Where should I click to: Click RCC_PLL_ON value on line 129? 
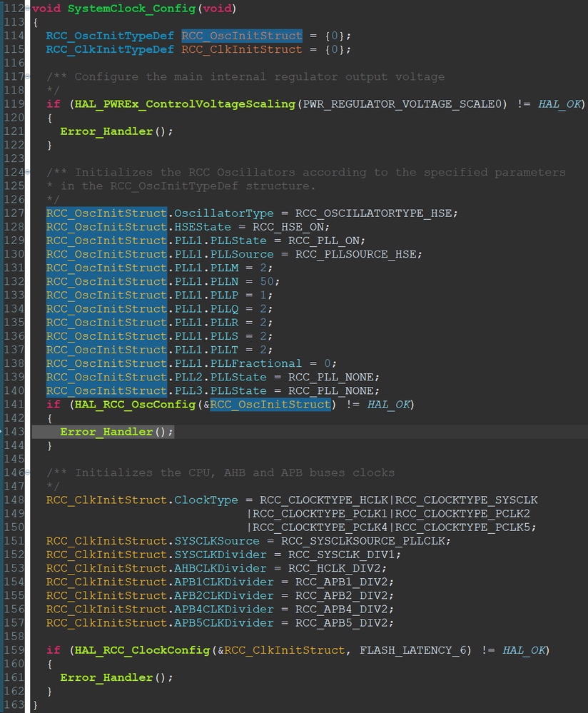point(324,241)
